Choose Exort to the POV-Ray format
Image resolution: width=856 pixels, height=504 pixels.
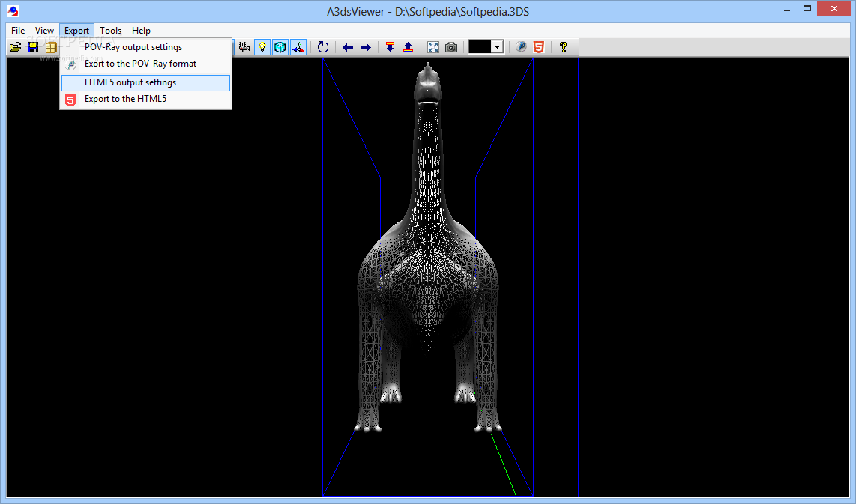(x=145, y=64)
